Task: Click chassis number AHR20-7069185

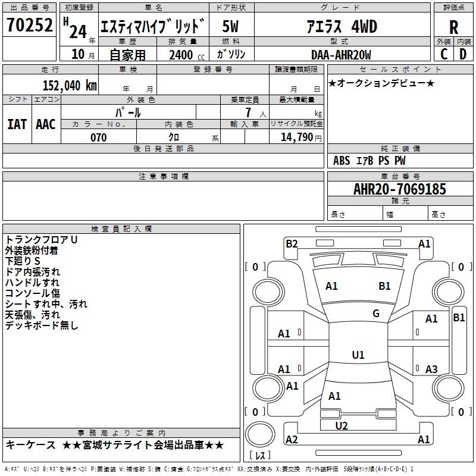Action: tap(399, 189)
